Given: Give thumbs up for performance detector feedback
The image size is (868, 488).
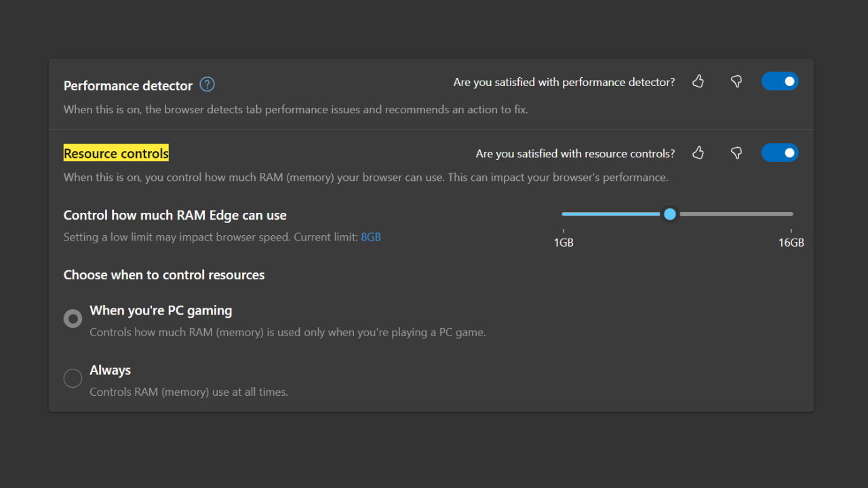Looking at the screenshot, I should click(698, 81).
